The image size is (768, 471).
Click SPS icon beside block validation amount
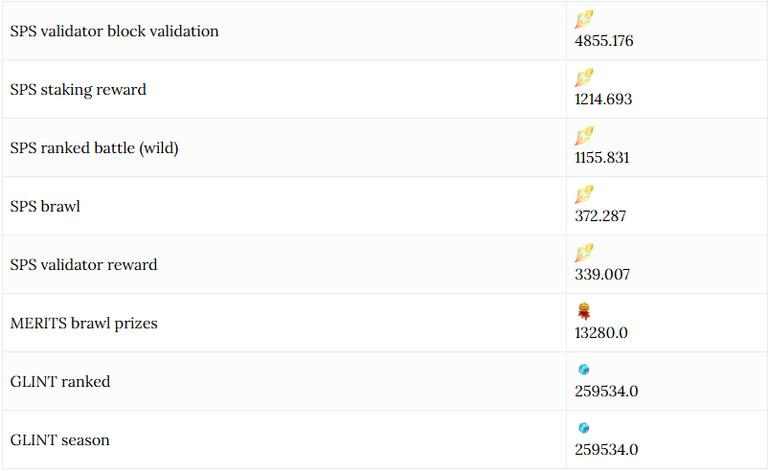click(584, 19)
